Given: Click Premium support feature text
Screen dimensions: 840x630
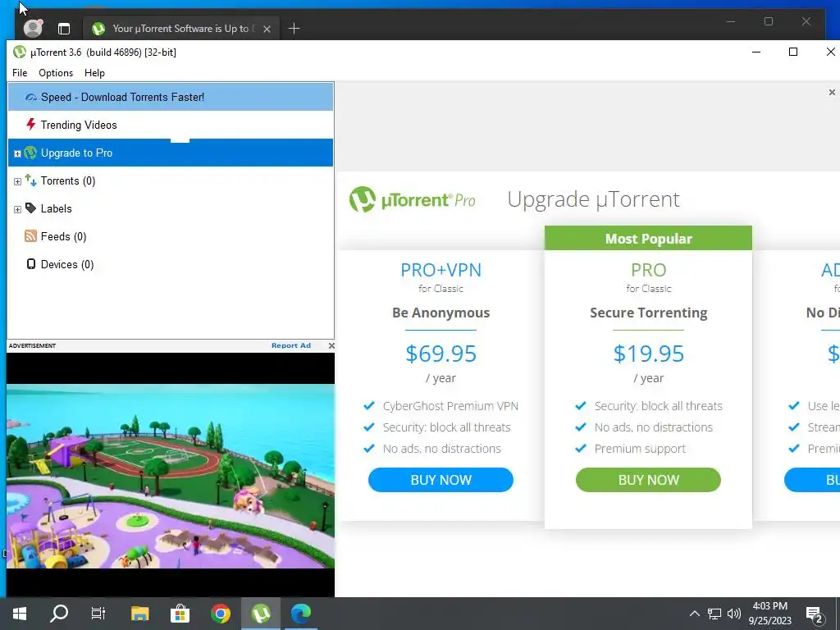Looking at the screenshot, I should coord(640,449).
